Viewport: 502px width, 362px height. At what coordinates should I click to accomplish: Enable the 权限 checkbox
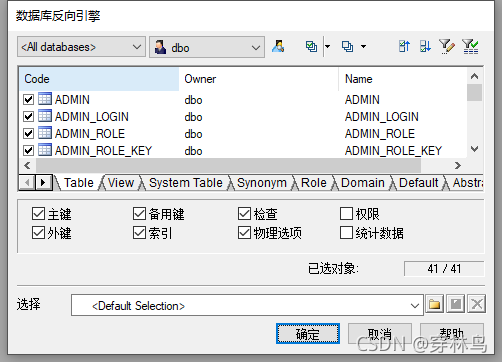tap(346, 214)
